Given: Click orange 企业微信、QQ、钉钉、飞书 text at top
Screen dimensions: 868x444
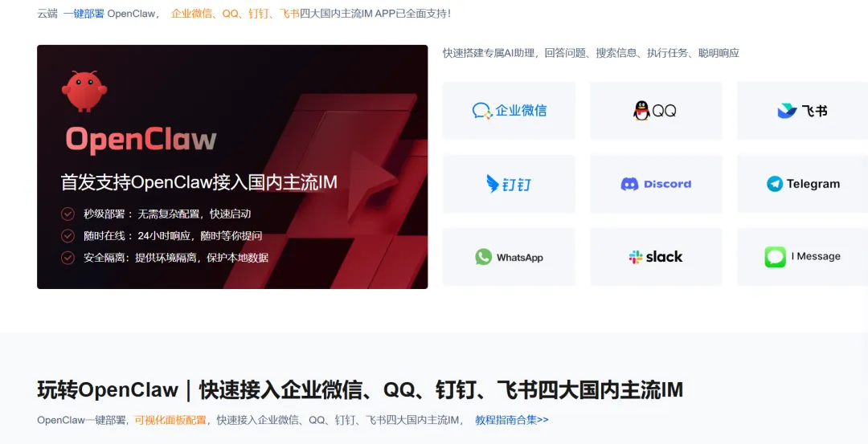Looking at the screenshot, I should click(x=235, y=14).
